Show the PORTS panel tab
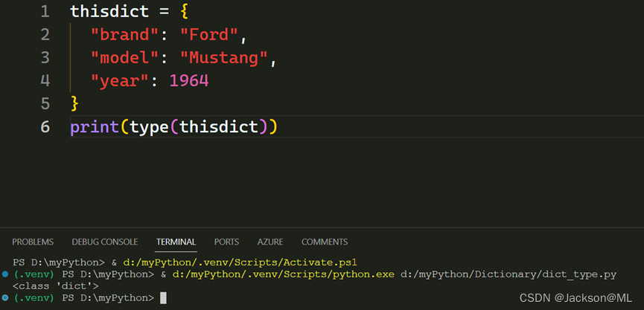Image resolution: width=644 pixels, height=310 pixels. tap(226, 242)
